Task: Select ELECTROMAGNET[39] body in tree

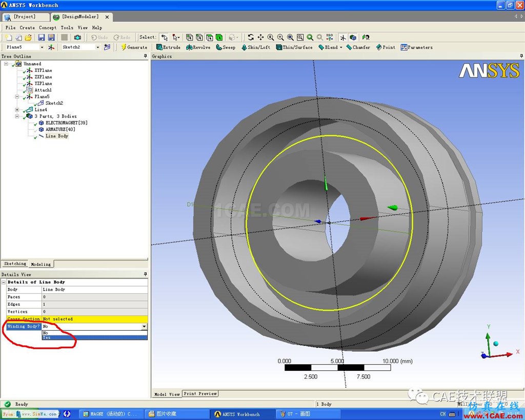Action: click(67, 123)
